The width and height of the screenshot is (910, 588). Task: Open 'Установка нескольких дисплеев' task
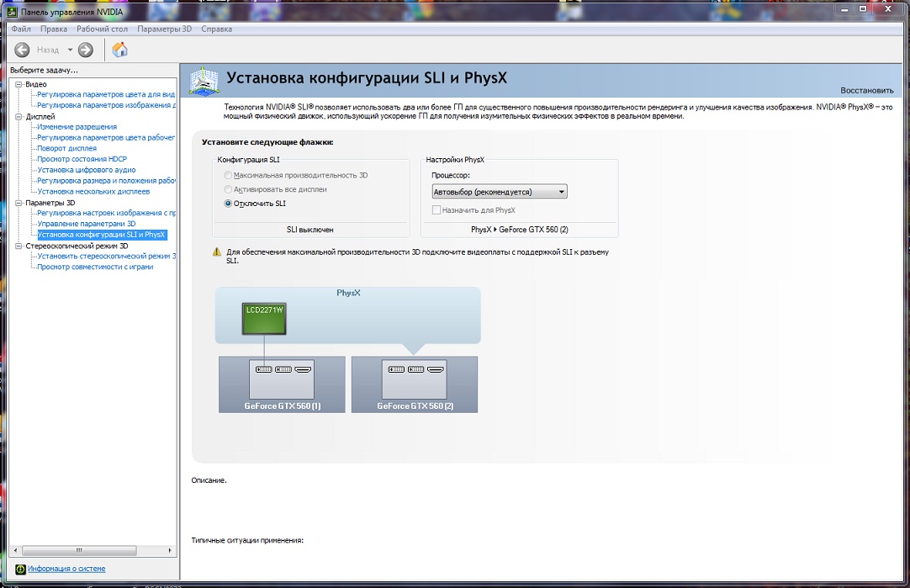coord(93,191)
